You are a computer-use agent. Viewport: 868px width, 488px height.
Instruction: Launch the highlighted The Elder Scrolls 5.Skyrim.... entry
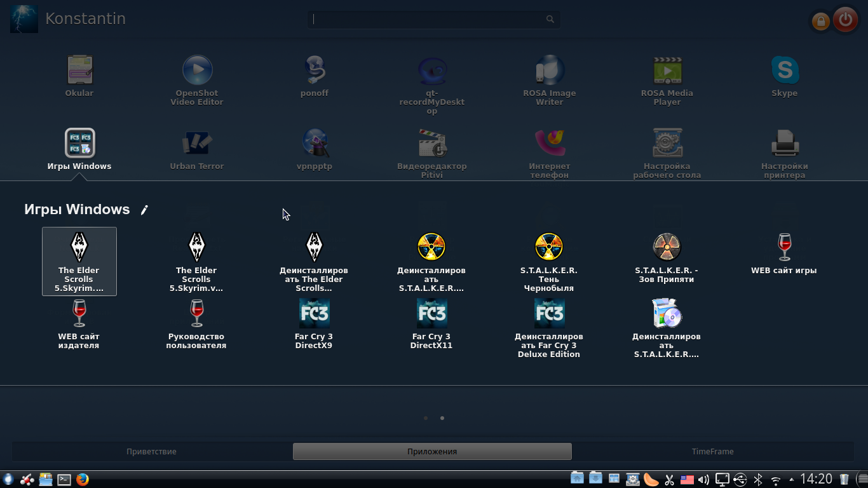[x=79, y=261]
